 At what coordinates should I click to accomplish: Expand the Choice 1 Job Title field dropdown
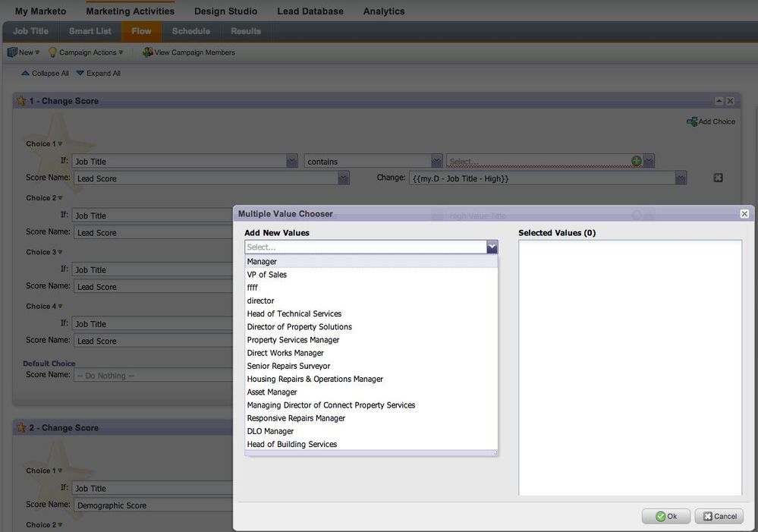(x=291, y=161)
